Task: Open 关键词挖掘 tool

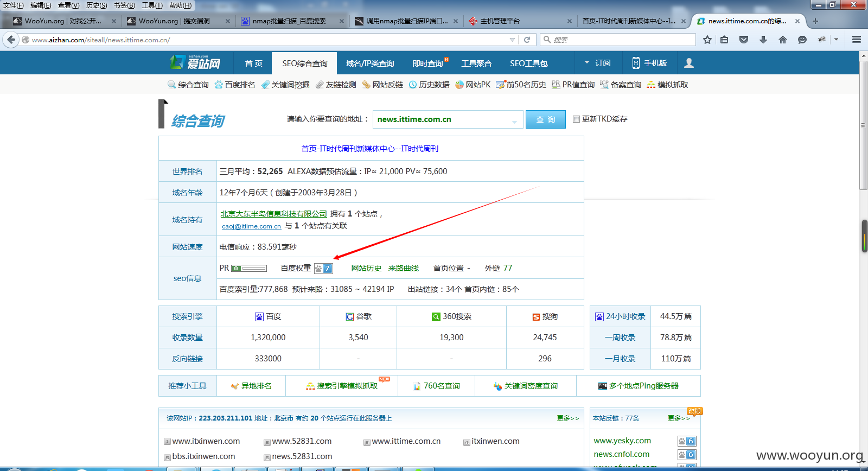Action: coord(285,85)
